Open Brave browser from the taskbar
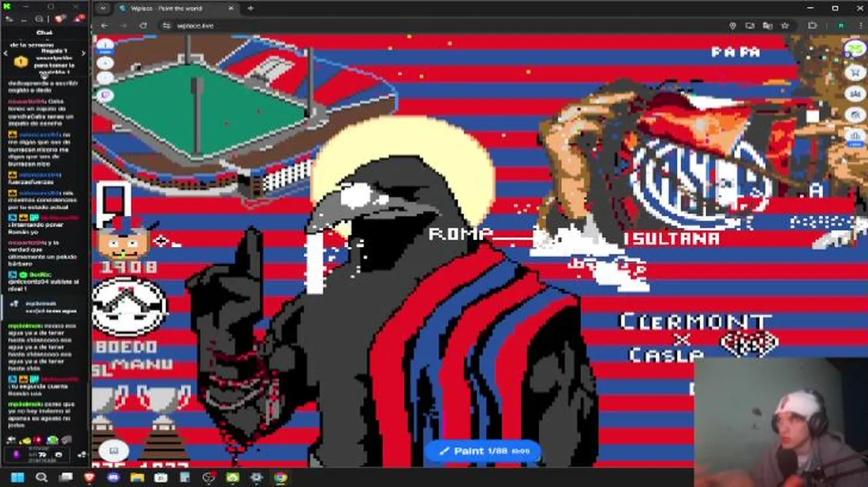The image size is (868, 487). pos(89,478)
